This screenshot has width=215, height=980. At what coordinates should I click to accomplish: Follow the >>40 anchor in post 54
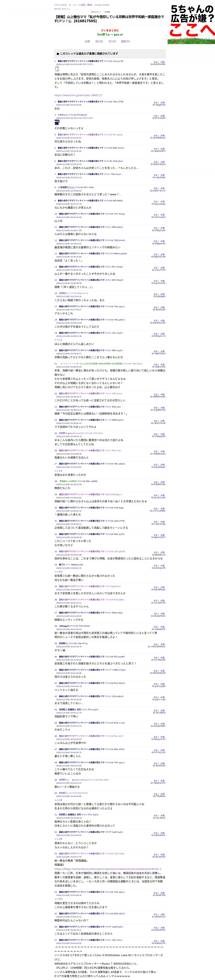click(58, 899)
